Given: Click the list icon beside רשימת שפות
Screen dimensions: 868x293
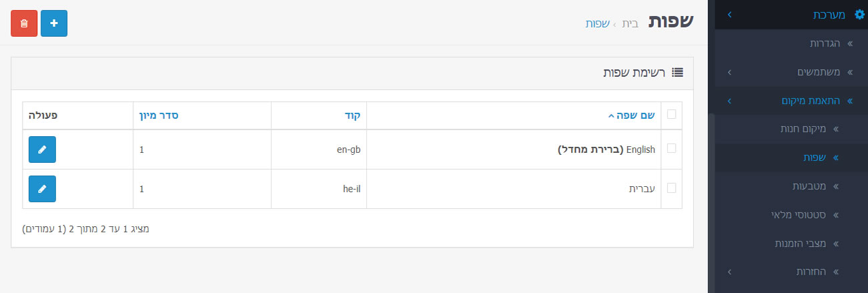Looking at the screenshot, I should [x=678, y=72].
